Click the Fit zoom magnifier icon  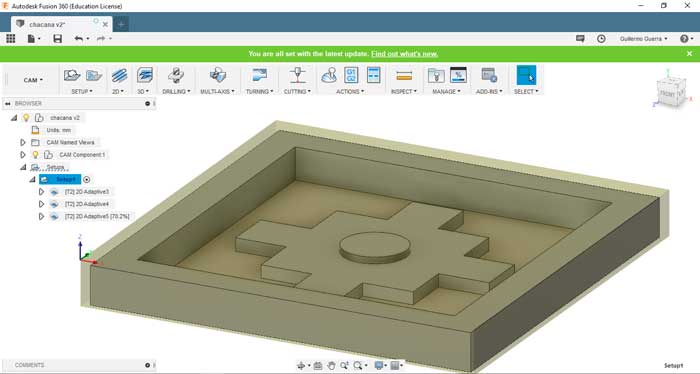point(358,366)
